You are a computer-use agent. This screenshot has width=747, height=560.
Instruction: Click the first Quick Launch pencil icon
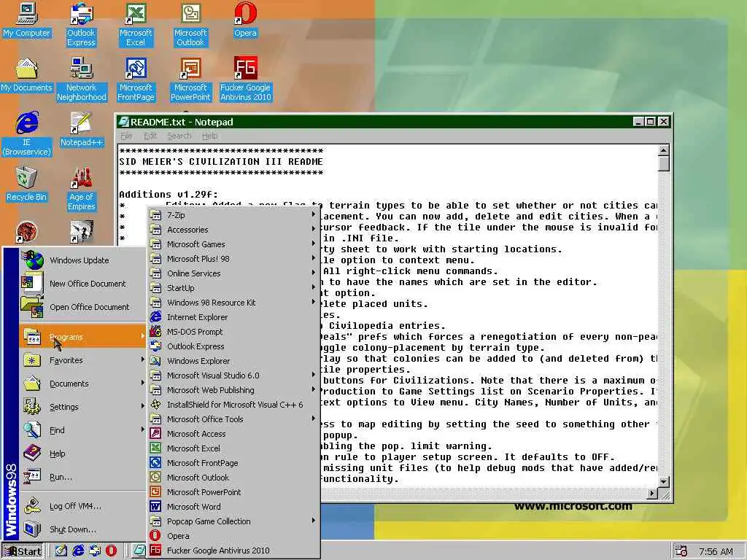click(61, 551)
